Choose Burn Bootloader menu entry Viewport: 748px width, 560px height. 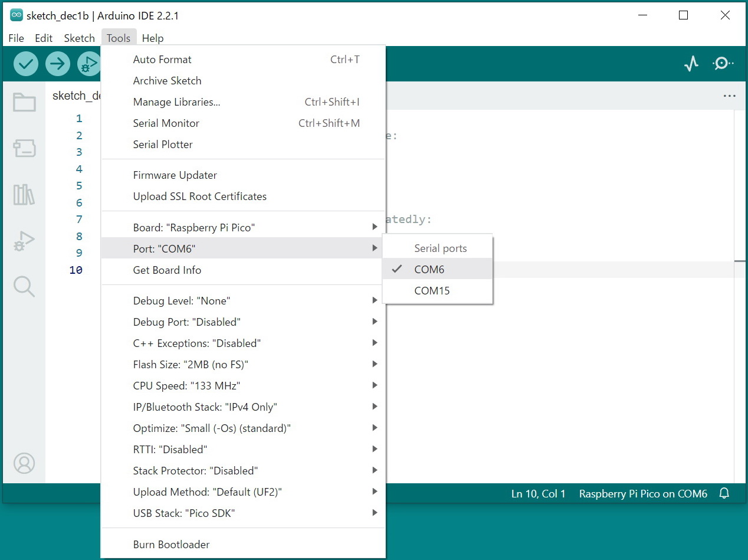(x=244, y=544)
